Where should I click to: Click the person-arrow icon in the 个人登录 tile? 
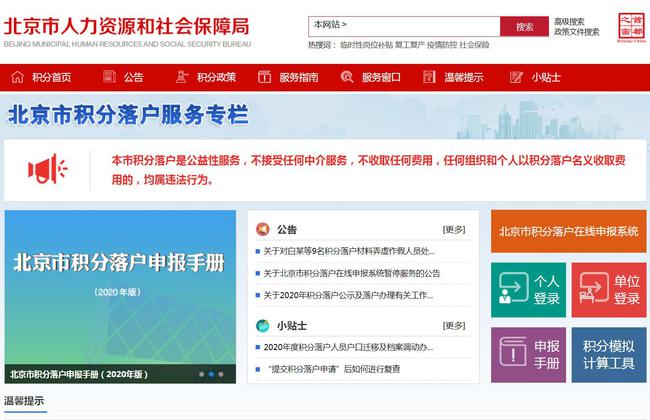[x=513, y=288]
